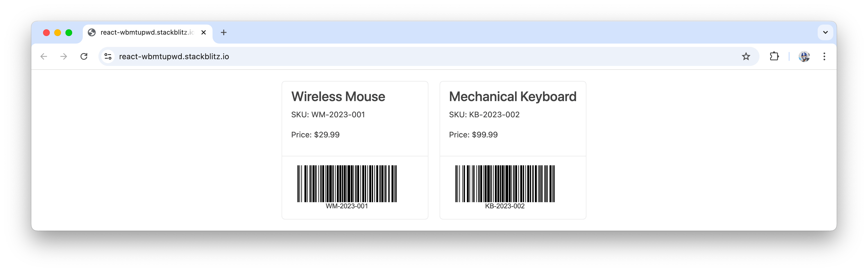Click the SKU: KB-2023-002 text
Screen dimensions: 868x272
pyautogui.click(x=484, y=115)
